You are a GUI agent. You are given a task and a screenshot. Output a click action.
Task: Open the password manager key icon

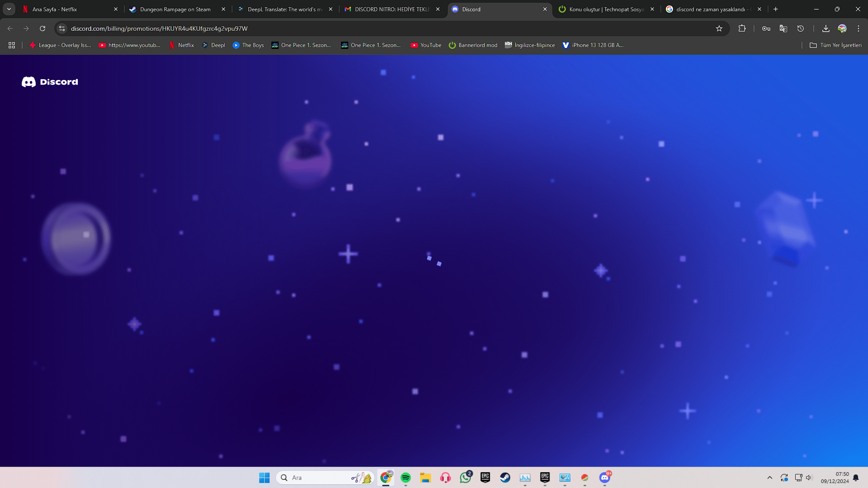pyautogui.click(x=766, y=28)
